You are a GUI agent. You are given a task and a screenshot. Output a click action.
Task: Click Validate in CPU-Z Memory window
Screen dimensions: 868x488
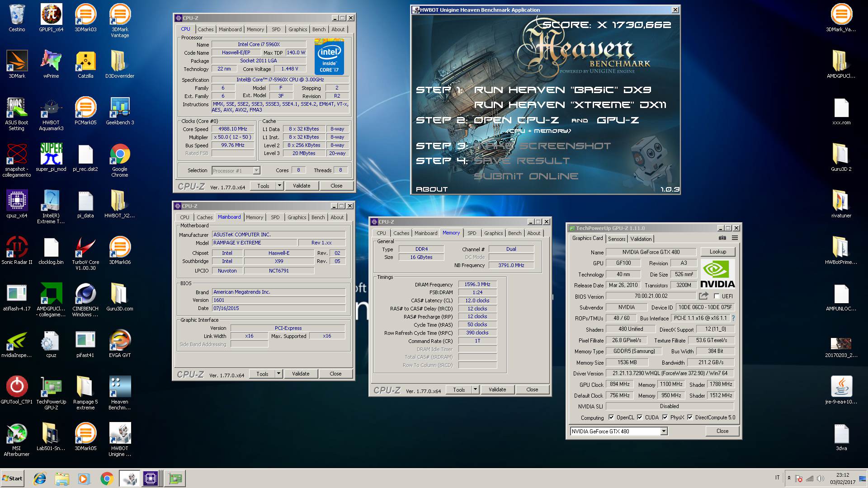(497, 389)
